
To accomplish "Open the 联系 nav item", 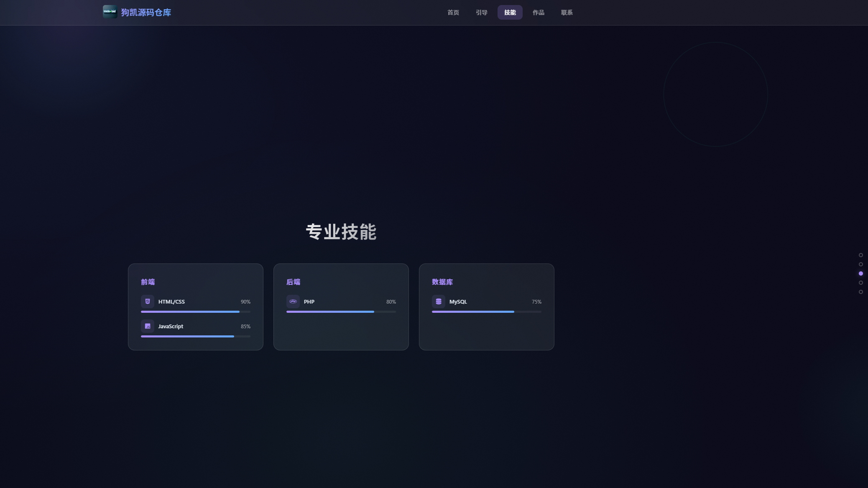I will (x=567, y=13).
